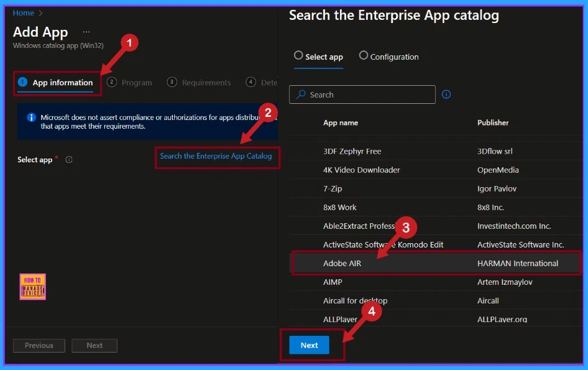
Task: Click the step 1 circle icon for App information
Action: [22, 82]
